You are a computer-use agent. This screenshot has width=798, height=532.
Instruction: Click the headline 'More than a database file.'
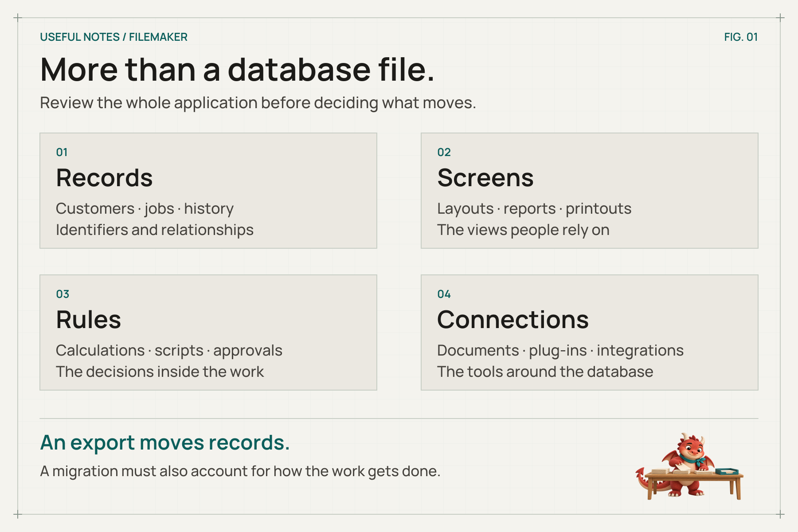point(237,70)
